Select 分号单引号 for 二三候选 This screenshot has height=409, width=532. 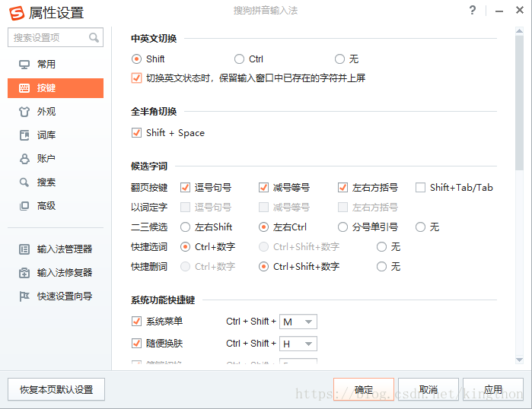[x=342, y=227]
